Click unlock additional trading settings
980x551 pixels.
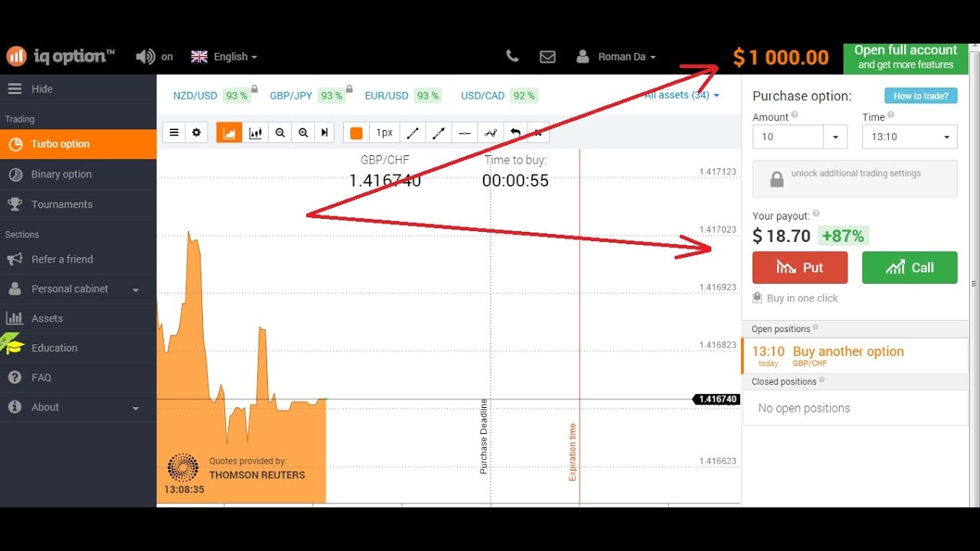click(854, 179)
